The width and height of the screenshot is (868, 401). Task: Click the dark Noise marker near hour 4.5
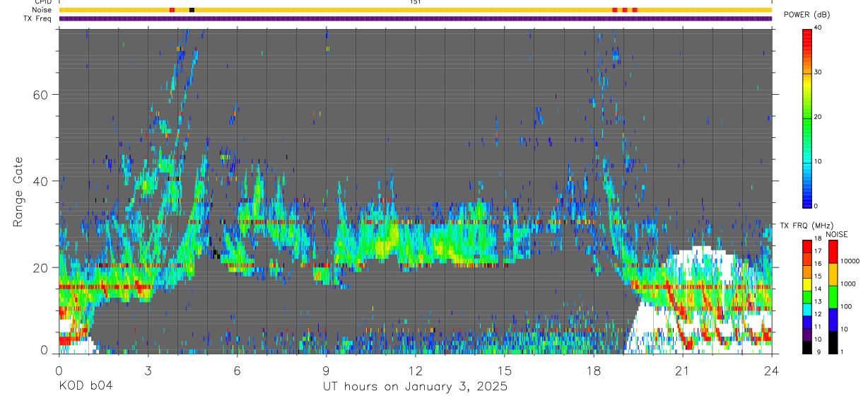(x=192, y=10)
